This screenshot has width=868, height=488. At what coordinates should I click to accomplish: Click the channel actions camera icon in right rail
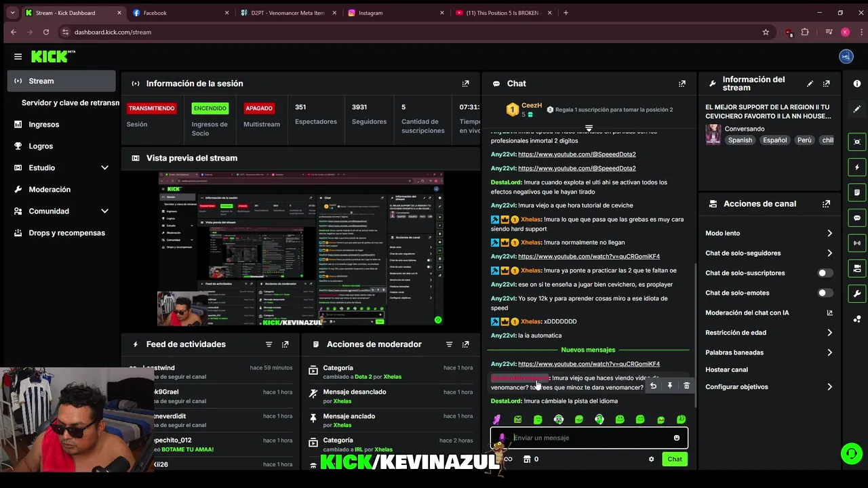(x=857, y=268)
